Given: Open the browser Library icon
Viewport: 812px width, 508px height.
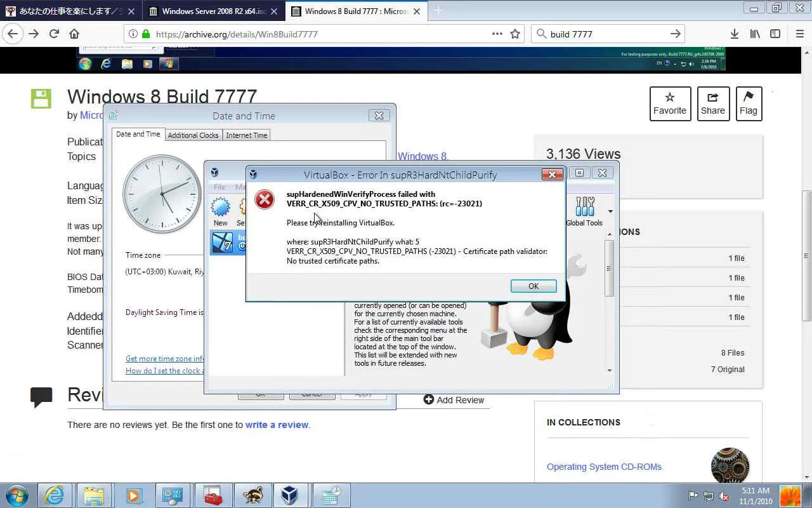Looking at the screenshot, I should click(754, 34).
